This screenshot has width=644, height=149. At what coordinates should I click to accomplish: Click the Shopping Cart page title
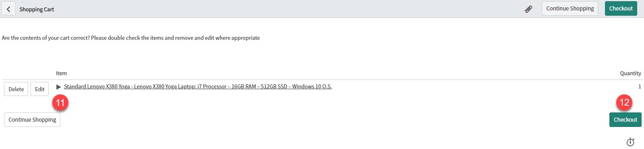coord(37,9)
